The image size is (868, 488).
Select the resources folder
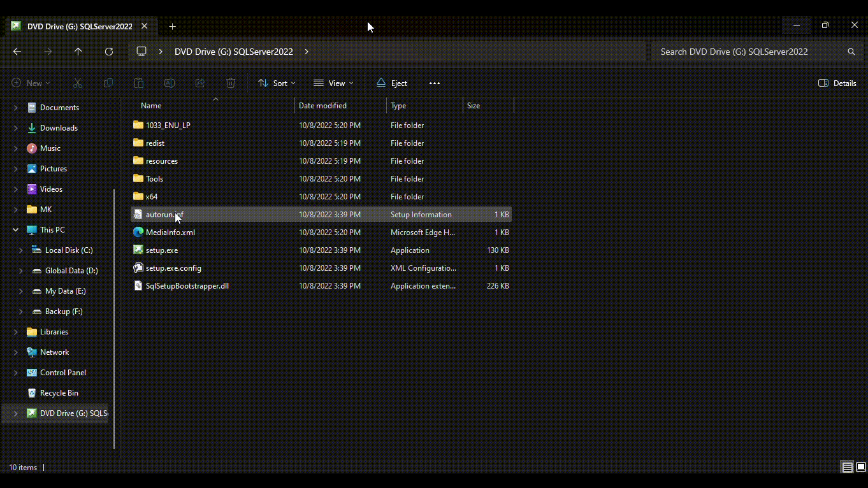321,161
